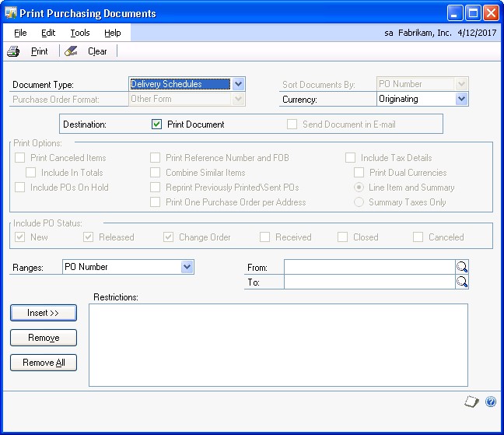Click the application icon in the title bar
504x435 pixels.
[x=11, y=13]
